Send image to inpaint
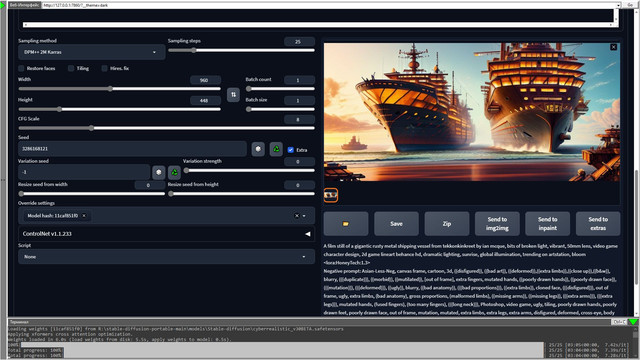 click(x=547, y=224)
